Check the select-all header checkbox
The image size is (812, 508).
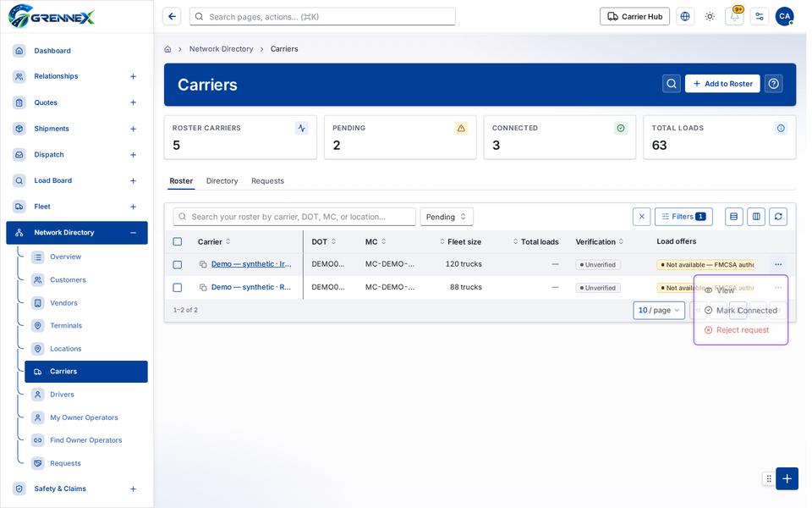click(178, 243)
